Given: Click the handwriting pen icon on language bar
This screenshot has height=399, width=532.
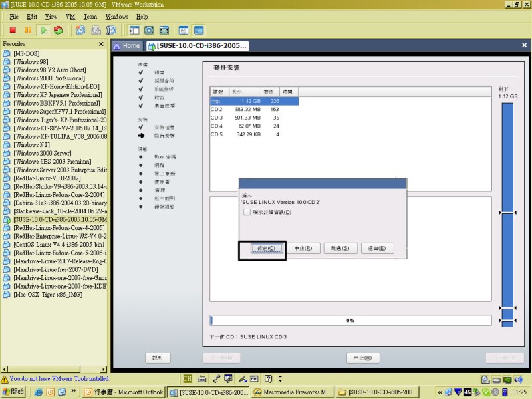Looking at the screenshot, I should pos(243,378).
